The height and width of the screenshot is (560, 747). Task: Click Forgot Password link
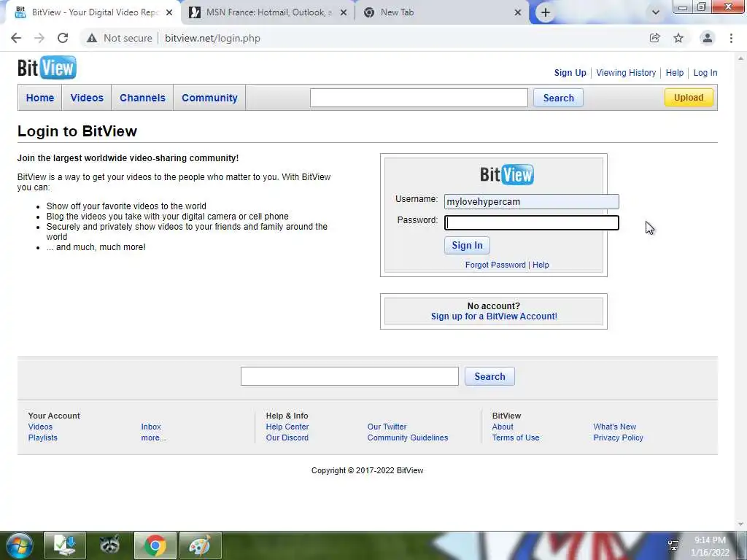point(495,265)
